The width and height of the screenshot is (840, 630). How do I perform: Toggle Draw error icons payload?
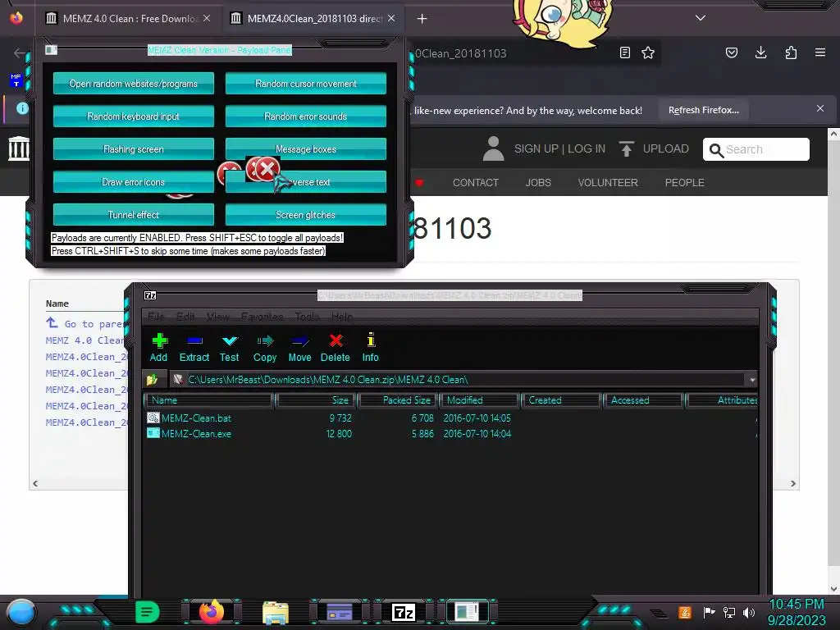pyautogui.click(x=134, y=182)
